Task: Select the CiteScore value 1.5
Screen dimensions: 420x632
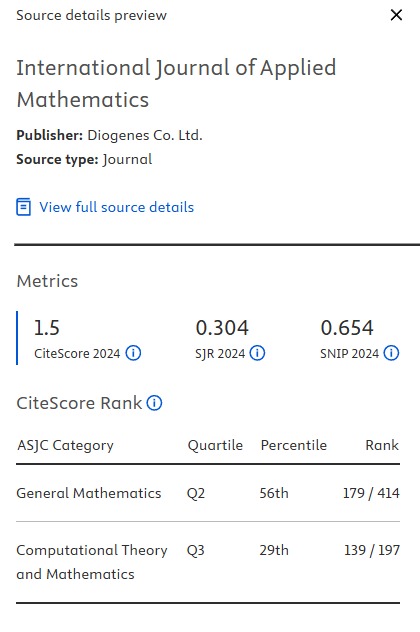Action: 47,327
